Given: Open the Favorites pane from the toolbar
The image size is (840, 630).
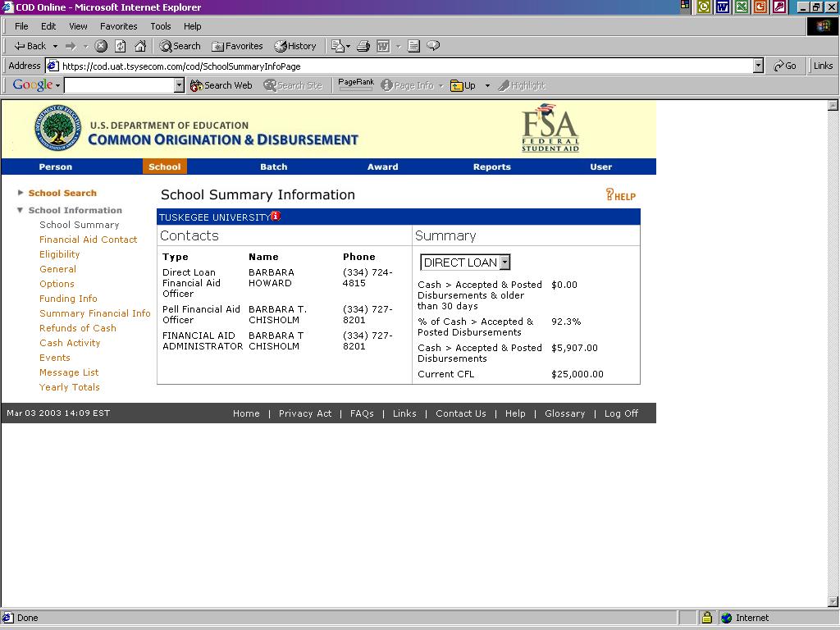Looking at the screenshot, I should (x=237, y=46).
